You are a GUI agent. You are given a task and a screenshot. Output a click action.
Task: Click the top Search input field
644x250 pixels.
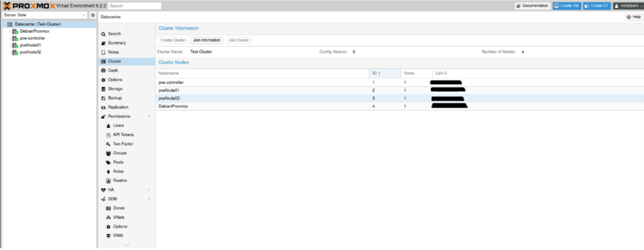[135, 6]
